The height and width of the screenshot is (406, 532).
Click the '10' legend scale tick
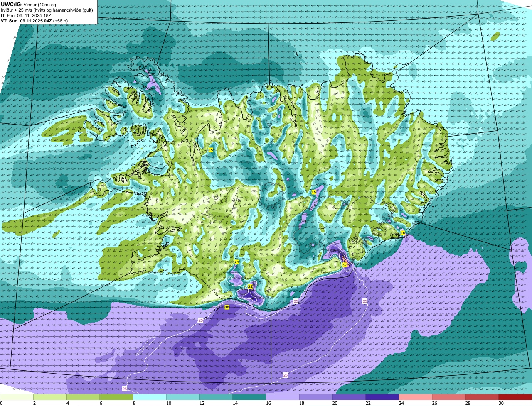tap(168, 403)
